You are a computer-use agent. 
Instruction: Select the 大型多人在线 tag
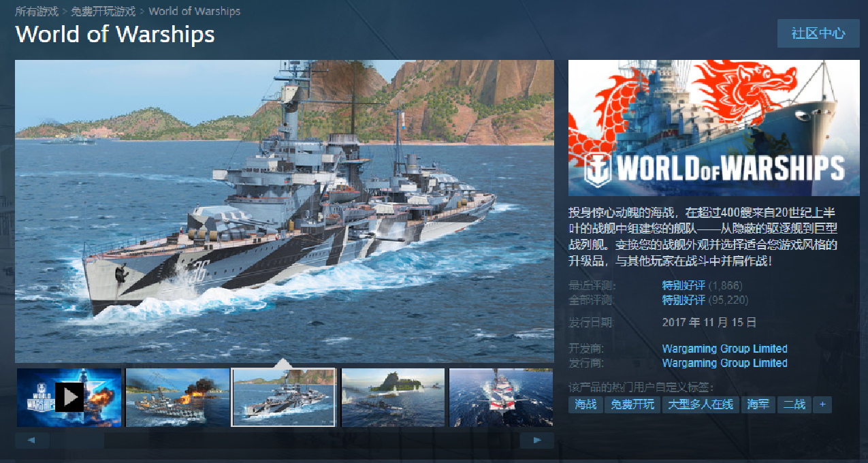click(701, 404)
